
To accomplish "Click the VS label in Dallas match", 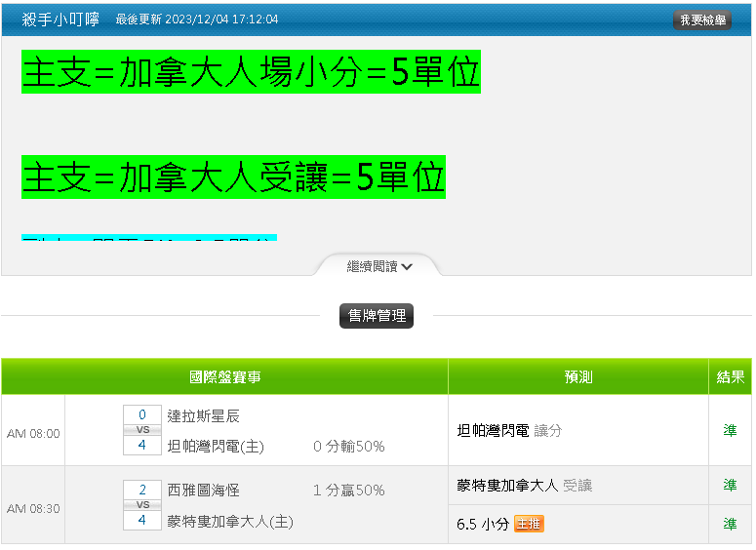I will [142, 429].
